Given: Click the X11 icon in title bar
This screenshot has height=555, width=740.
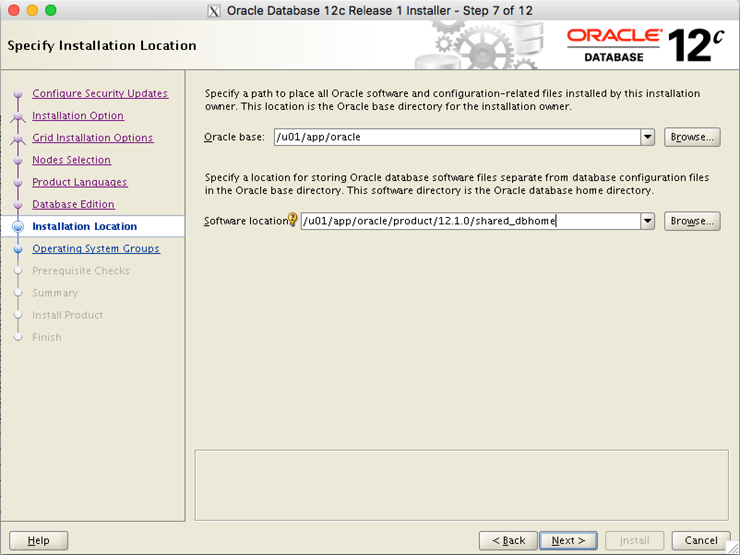Looking at the screenshot, I should (x=214, y=11).
